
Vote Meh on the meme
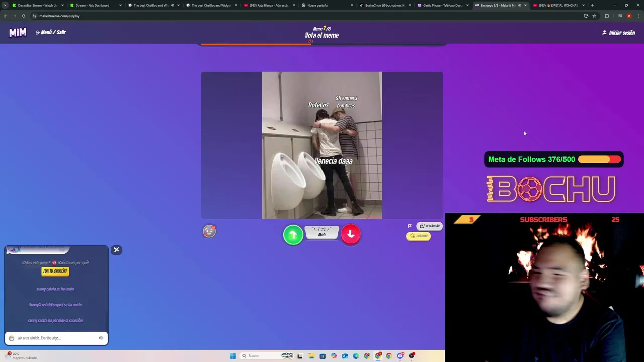[x=321, y=232]
